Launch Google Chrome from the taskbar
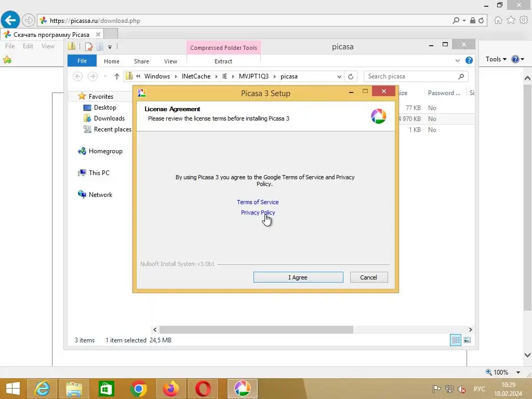Viewport: 532px width, 399px height. (138, 389)
